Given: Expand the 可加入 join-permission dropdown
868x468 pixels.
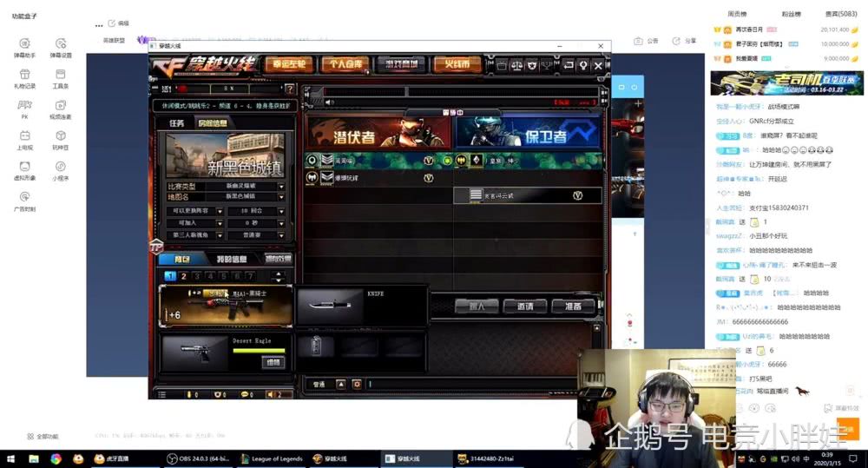Looking at the screenshot, I should coord(220,223).
